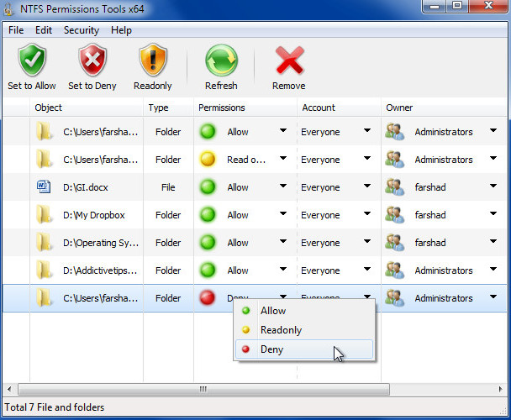Select the D:\GI.docx entry
Viewport: 511px width, 420px height.
[86, 187]
